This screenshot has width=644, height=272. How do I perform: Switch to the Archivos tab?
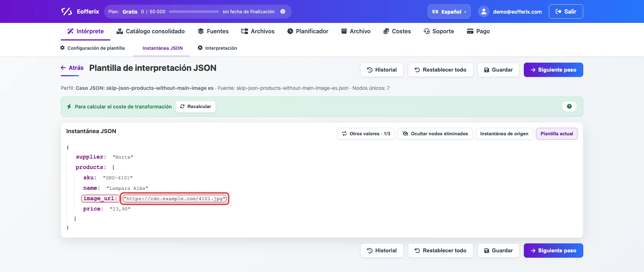coord(258,31)
